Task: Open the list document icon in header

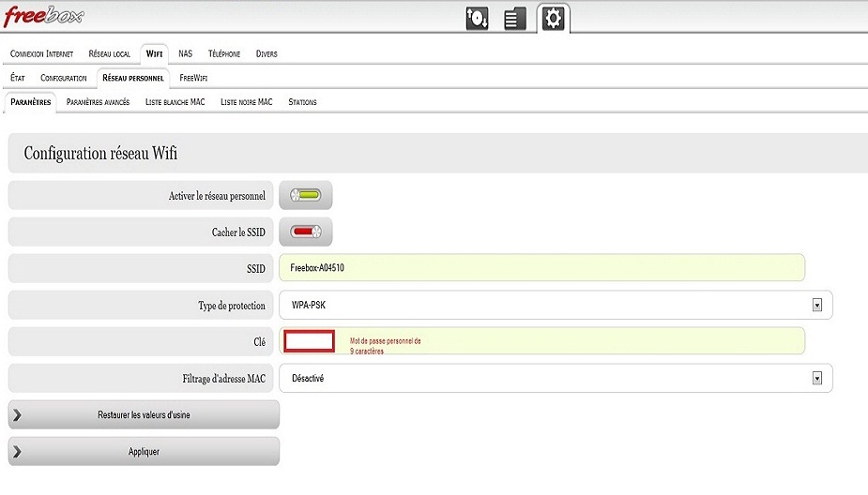Action: coord(515,19)
